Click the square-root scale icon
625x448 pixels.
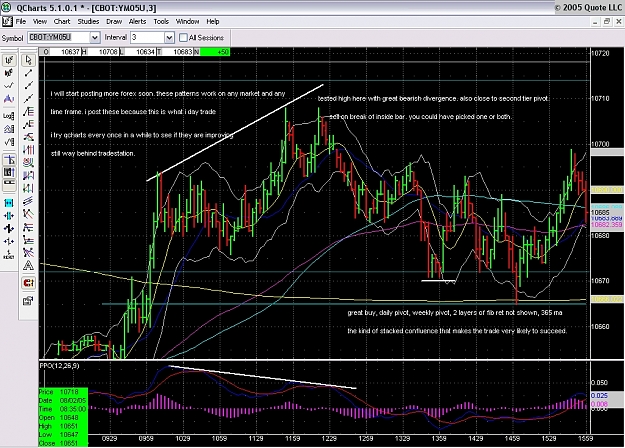9,141
